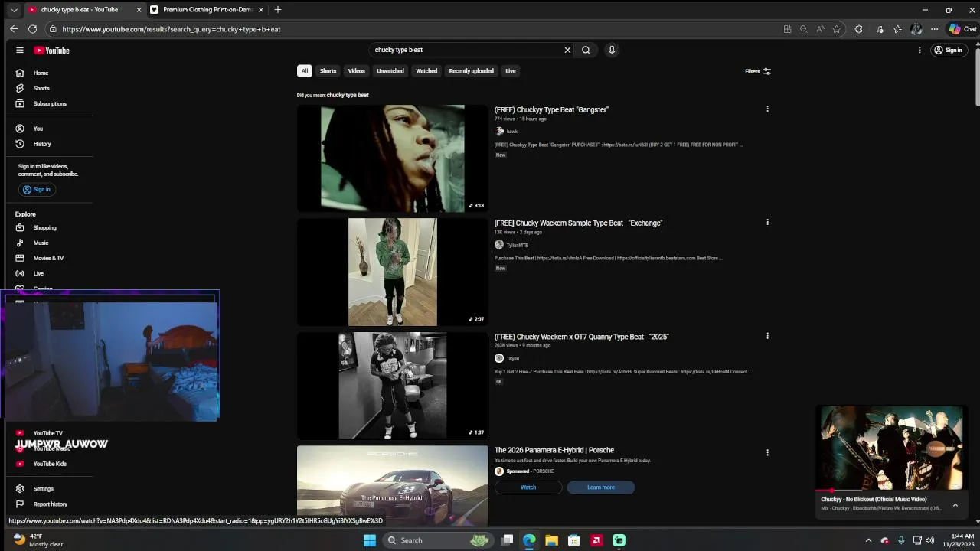Screen dimensions: 980x551
Task: Start voice search with the microphone
Action: point(612,50)
